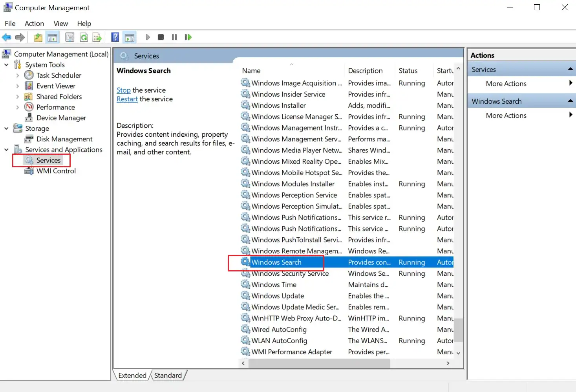Click the Windows Update service gear icon
Screen dimensions: 576x392
coord(246,295)
